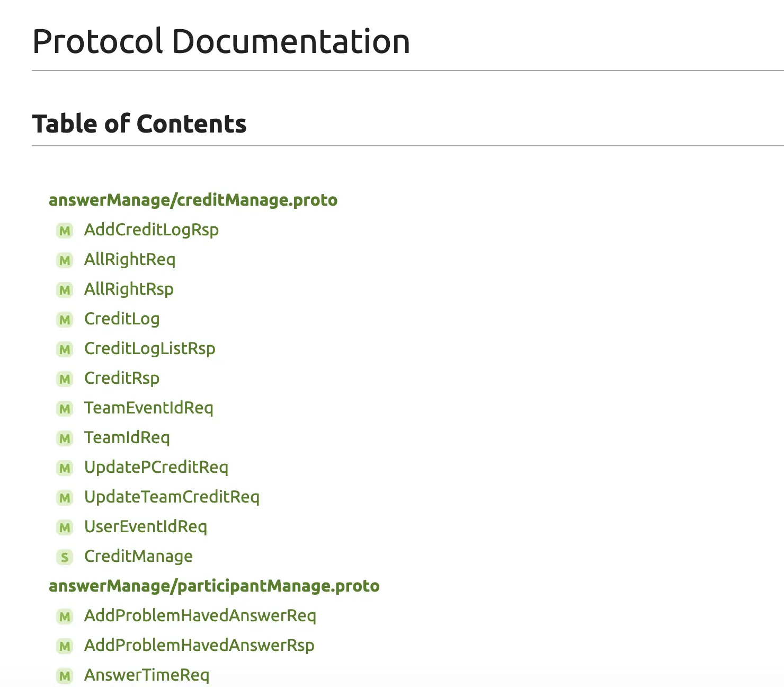
Task: Click the M badge next to UpdatePCreditReq
Action: 65,468
